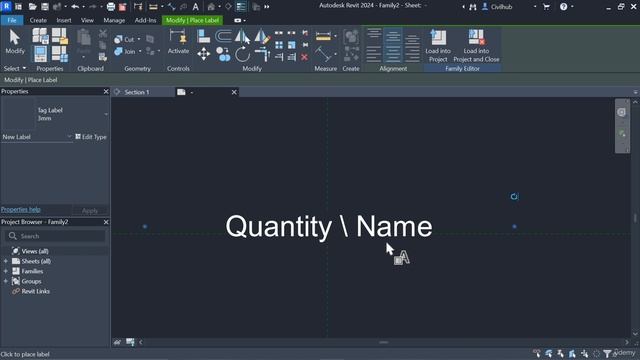
Task: Select Views (all) in Project Browser
Action: [35, 251]
